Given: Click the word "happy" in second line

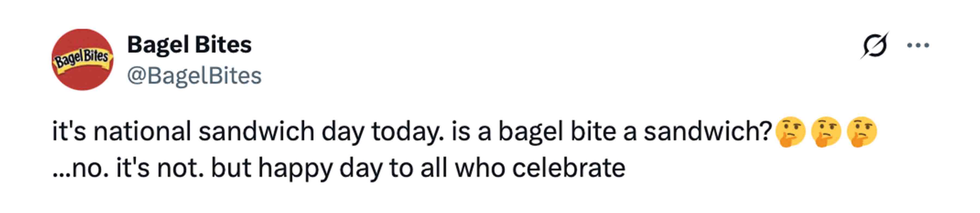Looking at the screenshot, I should point(295,168).
